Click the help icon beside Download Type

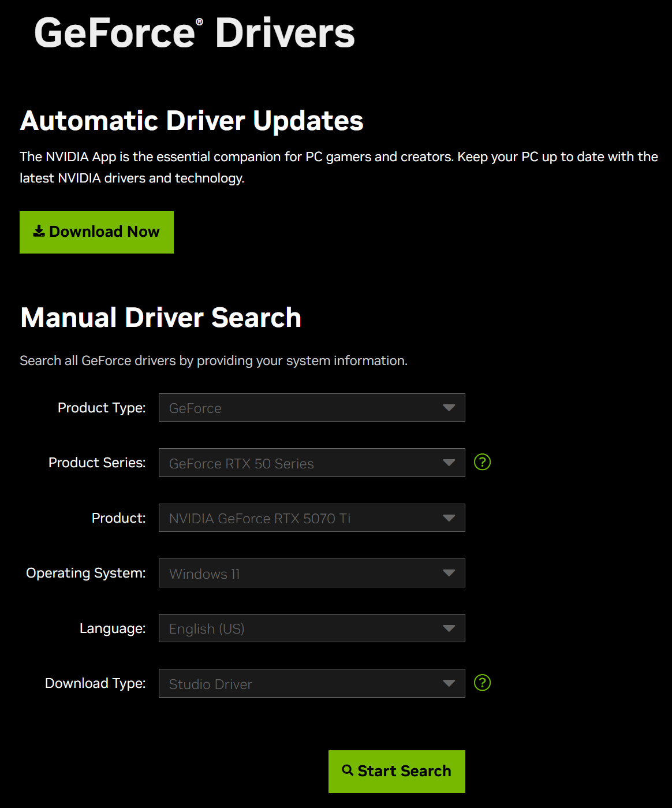point(482,683)
